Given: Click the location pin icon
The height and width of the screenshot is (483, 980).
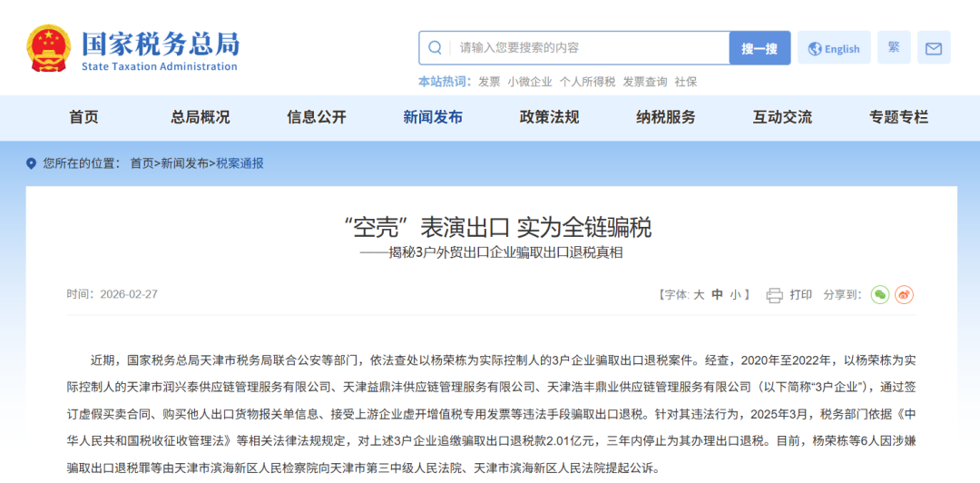Looking at the screenshot, I should tap(31, 164).
